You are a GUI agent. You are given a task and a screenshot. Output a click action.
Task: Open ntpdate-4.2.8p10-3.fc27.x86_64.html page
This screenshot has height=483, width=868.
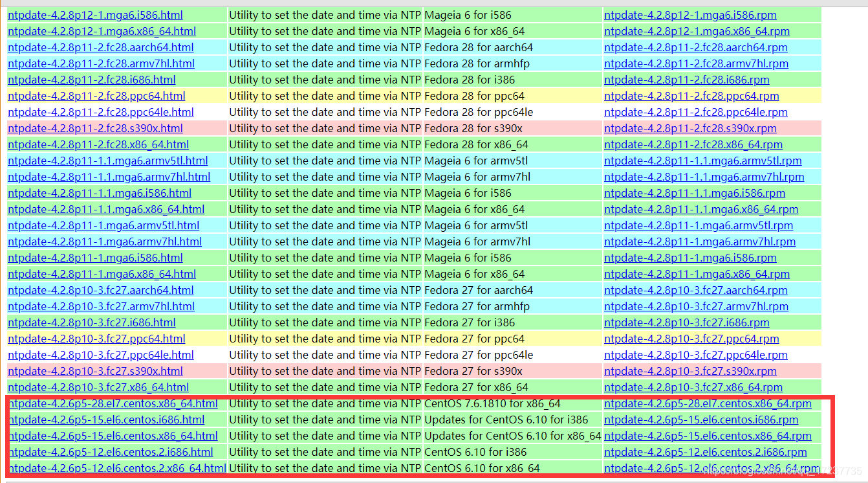[98, 387]
